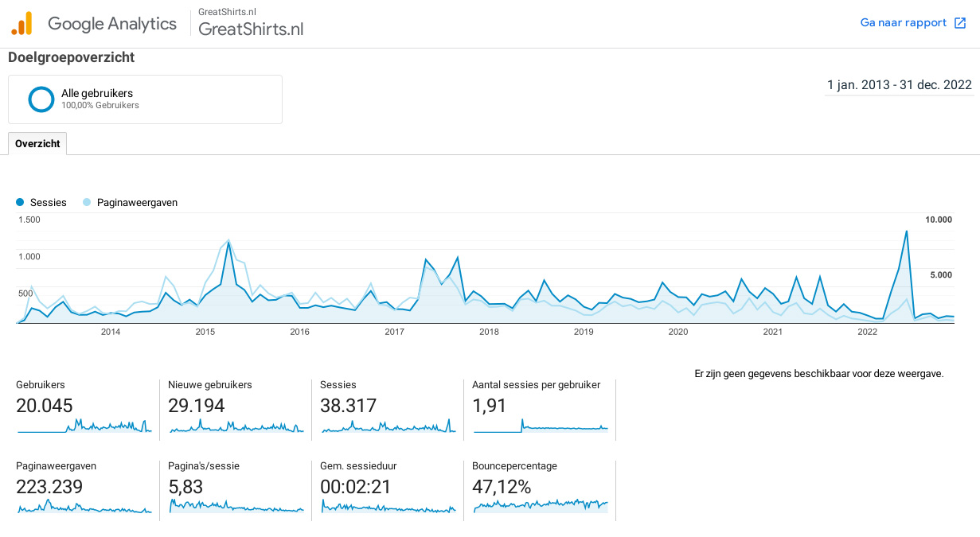
Task: Click the Paginaweergaven sparkline chart
Action: tap(84, 506)
